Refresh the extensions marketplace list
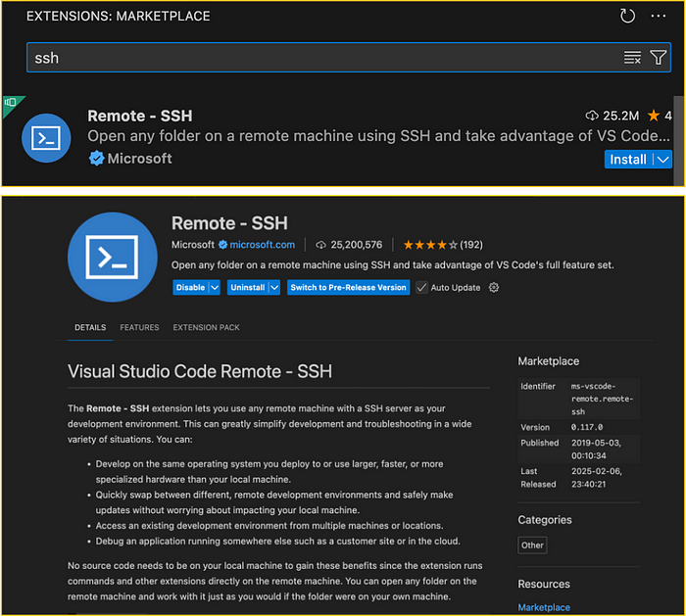686x616 pixels. coord(627,16)
